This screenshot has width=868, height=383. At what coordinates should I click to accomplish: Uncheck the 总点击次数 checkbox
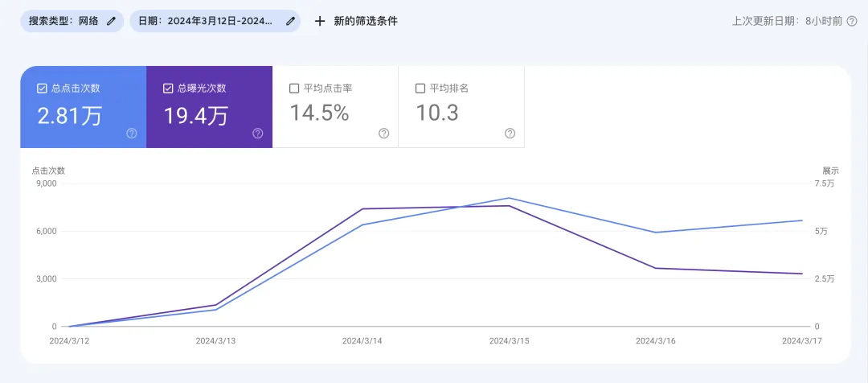tap(42, 89)
